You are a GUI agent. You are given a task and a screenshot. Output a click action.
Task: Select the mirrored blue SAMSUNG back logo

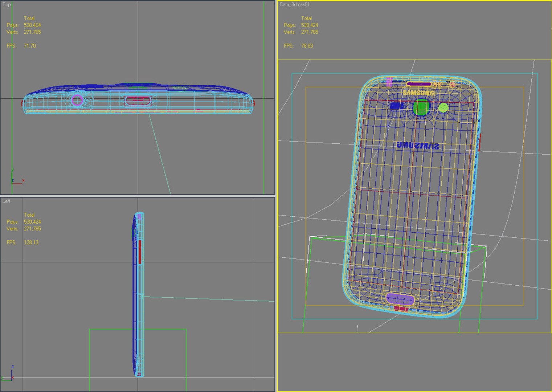click(x=418, y=146)
